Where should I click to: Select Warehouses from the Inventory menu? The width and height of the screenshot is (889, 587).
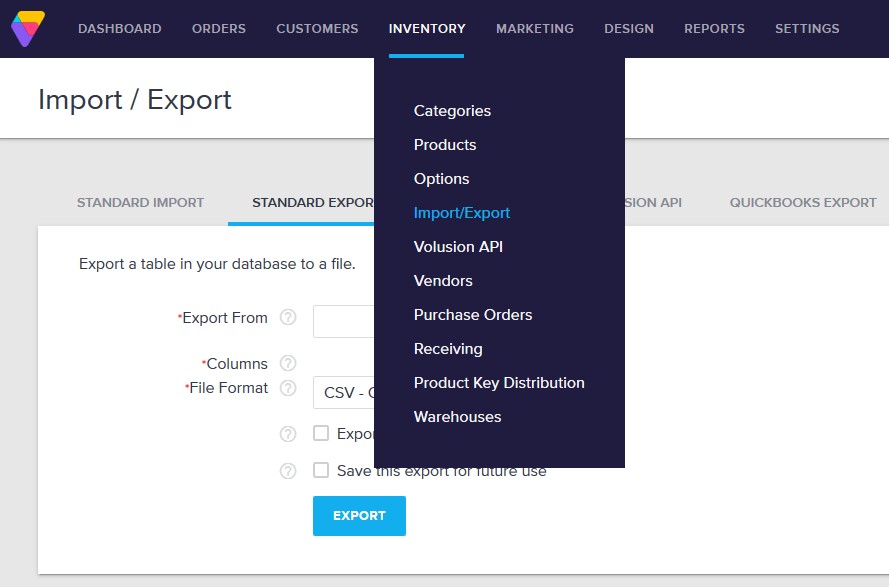(x=457, y=417)
